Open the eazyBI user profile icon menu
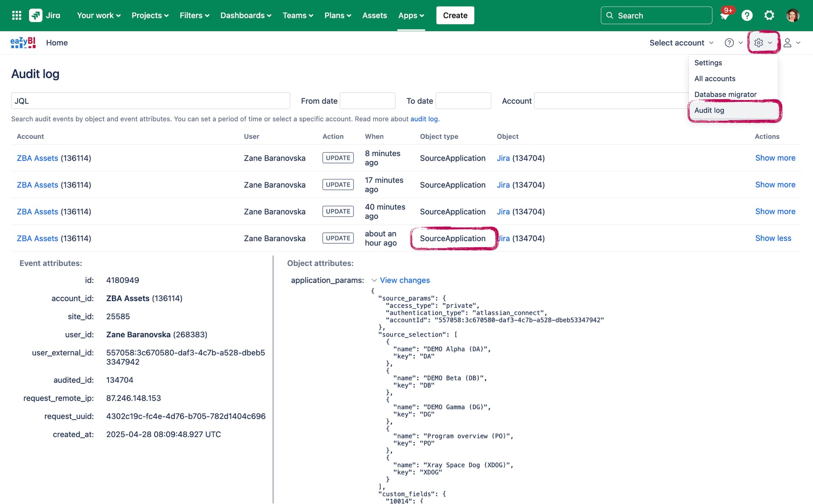This screenshot has height=504, width=813. (791, 43)
